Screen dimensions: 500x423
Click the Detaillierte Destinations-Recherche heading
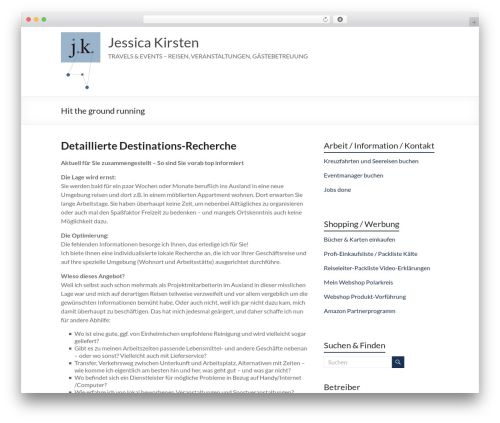pos(149,146)
